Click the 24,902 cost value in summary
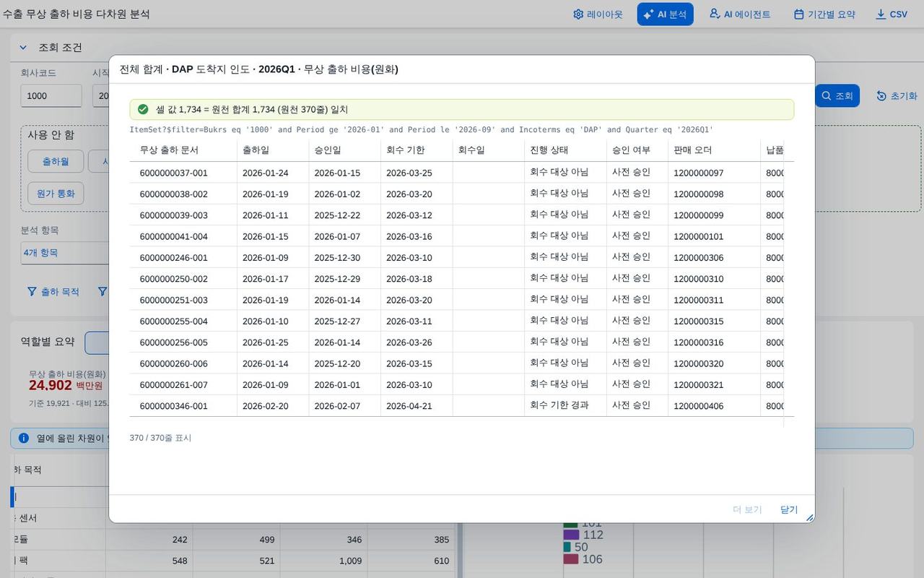Image resolution: width=924 pixels, height=578 pixels. click(x=51, y=385)
